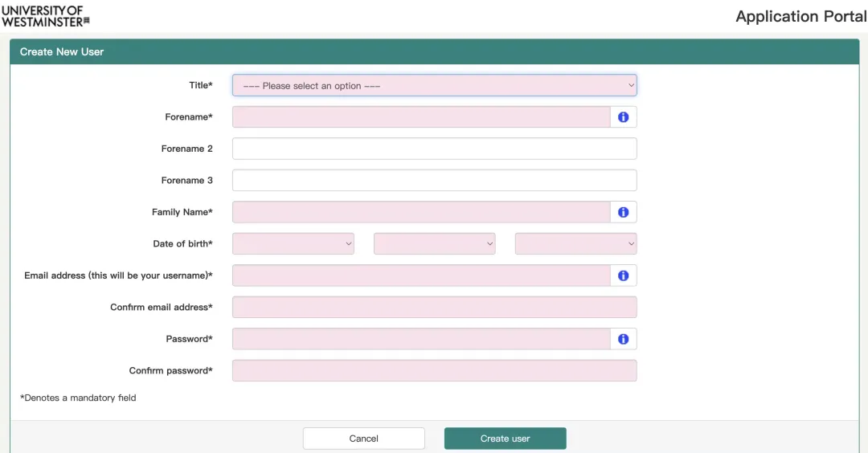The height and width of the screenshot is (453, 868).
Task: Click the Email address info icon
Action: (x=623, y=275)
